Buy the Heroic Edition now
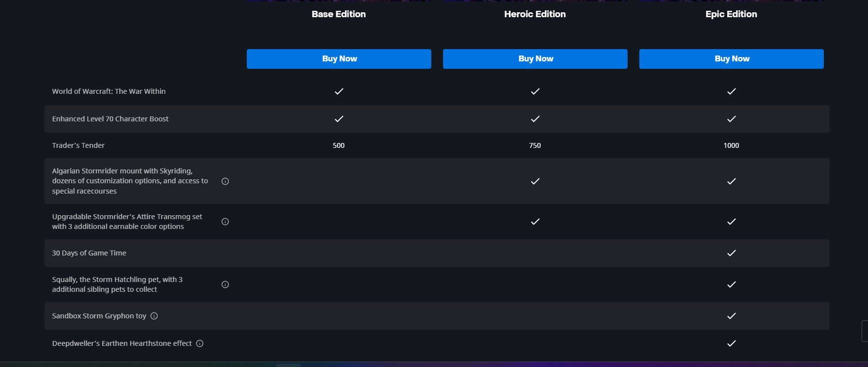The image size is (868, 367). point(535,59)
